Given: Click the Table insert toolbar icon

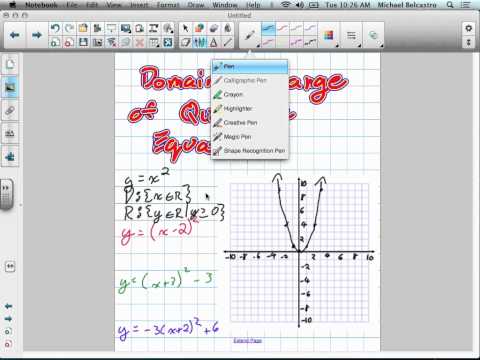Looking at the screenshot, I should [x=153, y=42].
